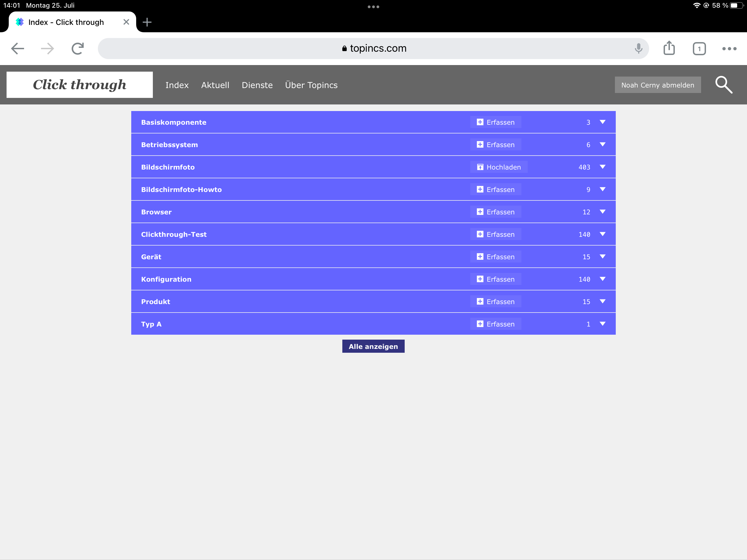747x560 pixels.
Task: Expand the Clickthrough-Test row arrow
Action: tap(602, 234)
